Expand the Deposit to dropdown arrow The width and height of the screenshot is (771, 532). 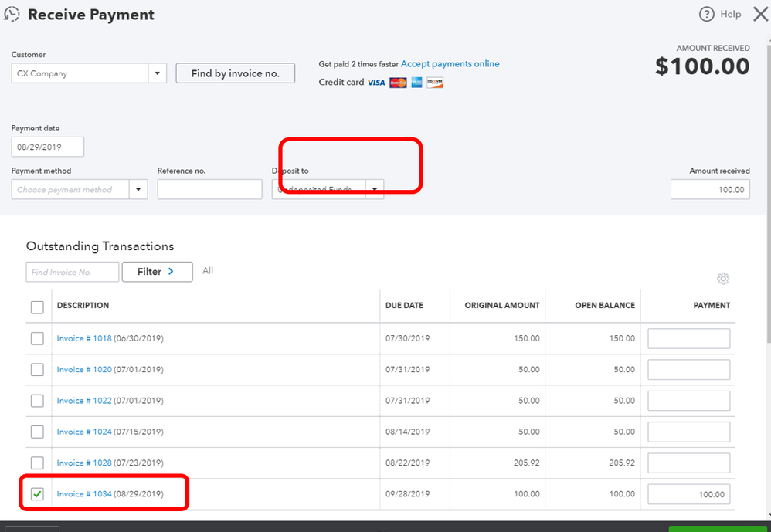pyautogui.click(x=375, y=190)
